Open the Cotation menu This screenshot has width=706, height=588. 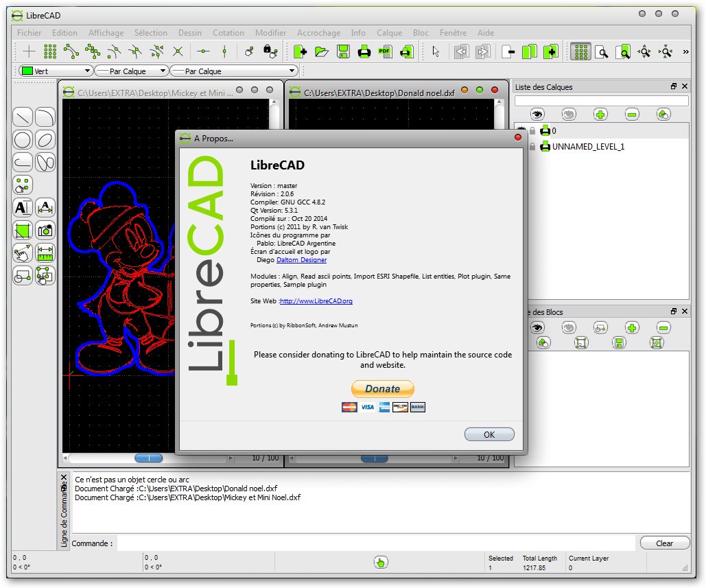pos(228,32)
